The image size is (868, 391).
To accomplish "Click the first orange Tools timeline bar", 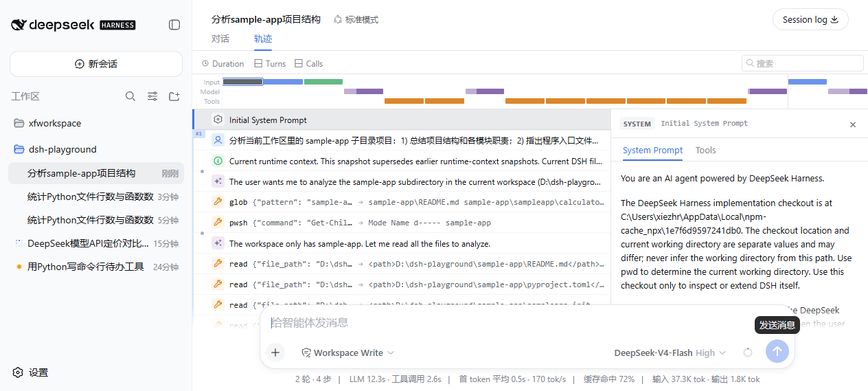I will tap(404, 101).
